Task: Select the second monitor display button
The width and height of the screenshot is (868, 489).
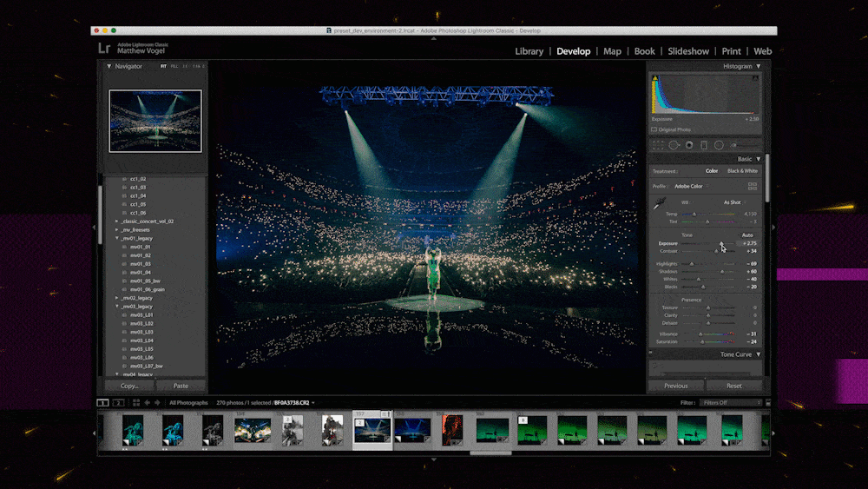Action: [119, 403]
